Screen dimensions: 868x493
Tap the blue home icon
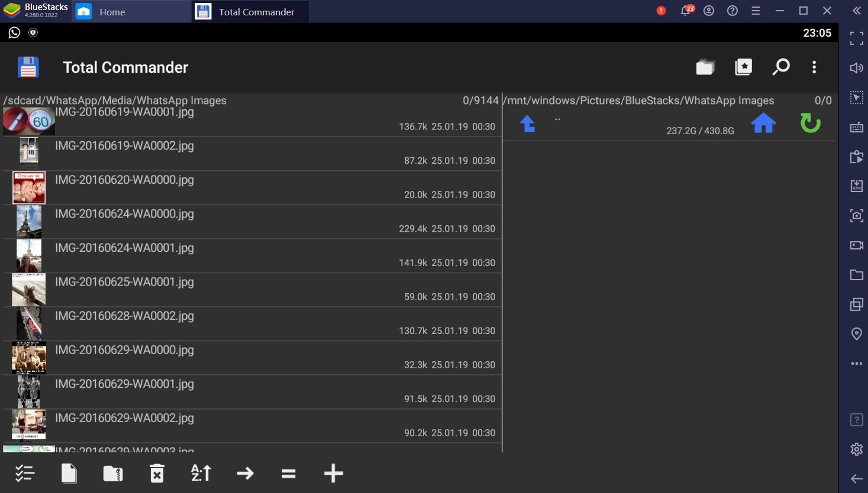(x=763, y=123)
